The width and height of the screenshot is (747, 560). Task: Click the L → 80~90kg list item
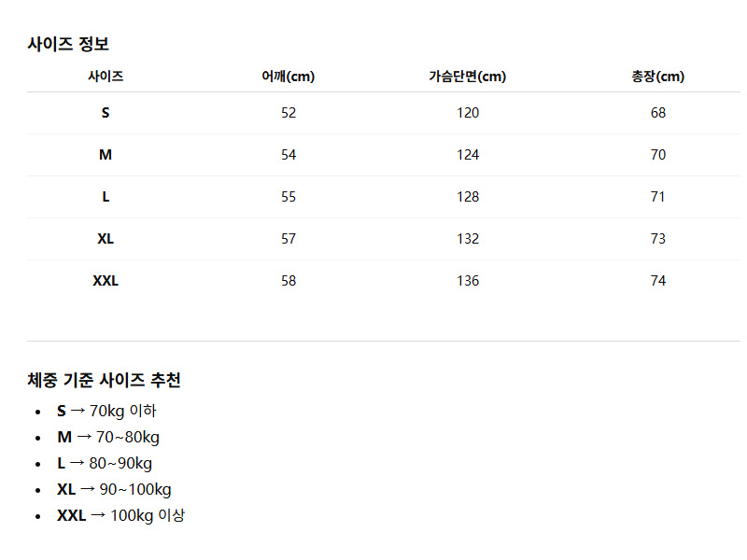pyautogui.click(x=105, y=463)
